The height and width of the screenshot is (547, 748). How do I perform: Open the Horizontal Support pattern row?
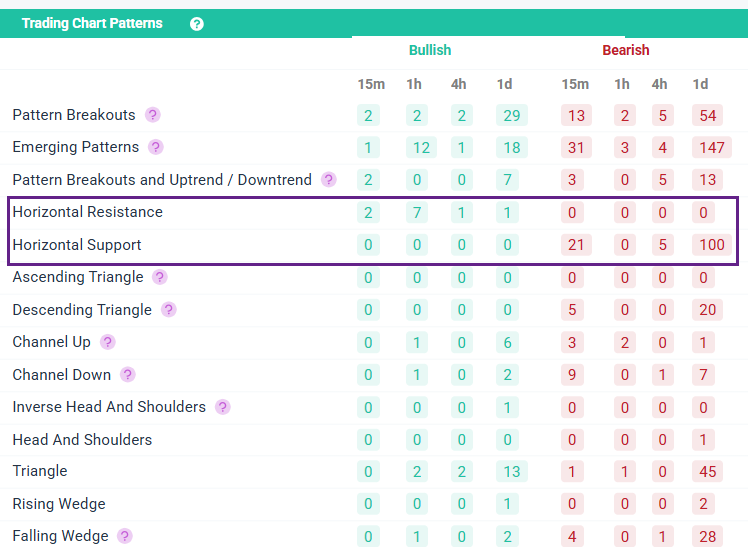pos(77,245)
